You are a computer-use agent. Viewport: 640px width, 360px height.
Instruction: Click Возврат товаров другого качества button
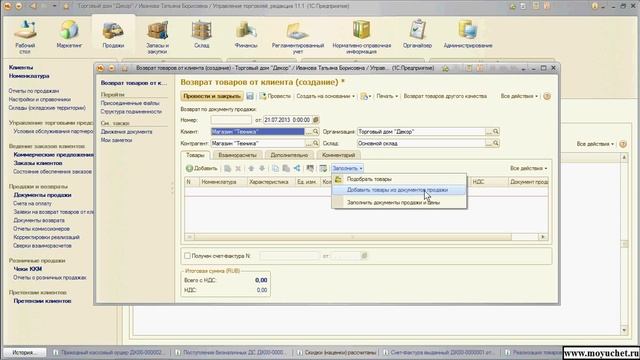445,96
